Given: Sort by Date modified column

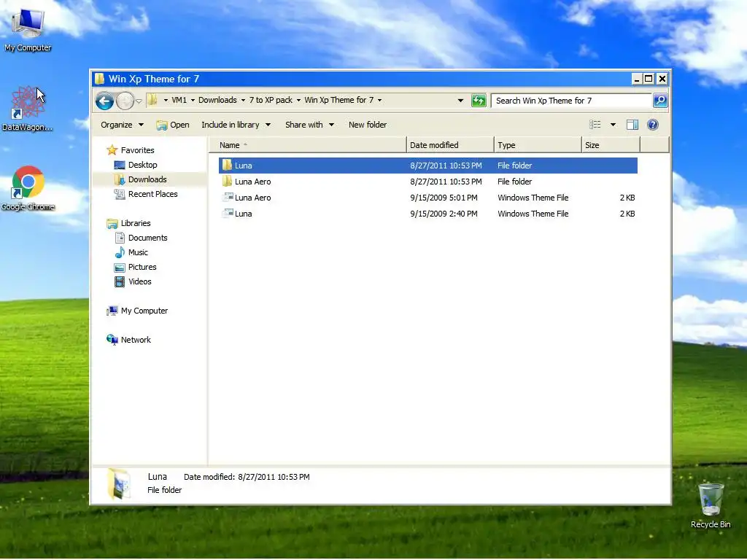Looking at the screenshot, I should (x=450, y=145).
